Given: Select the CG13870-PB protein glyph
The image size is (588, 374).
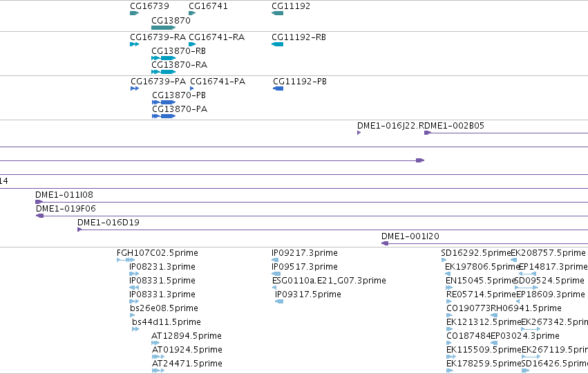Looking at the screenshot, I should tap(164, 102).
